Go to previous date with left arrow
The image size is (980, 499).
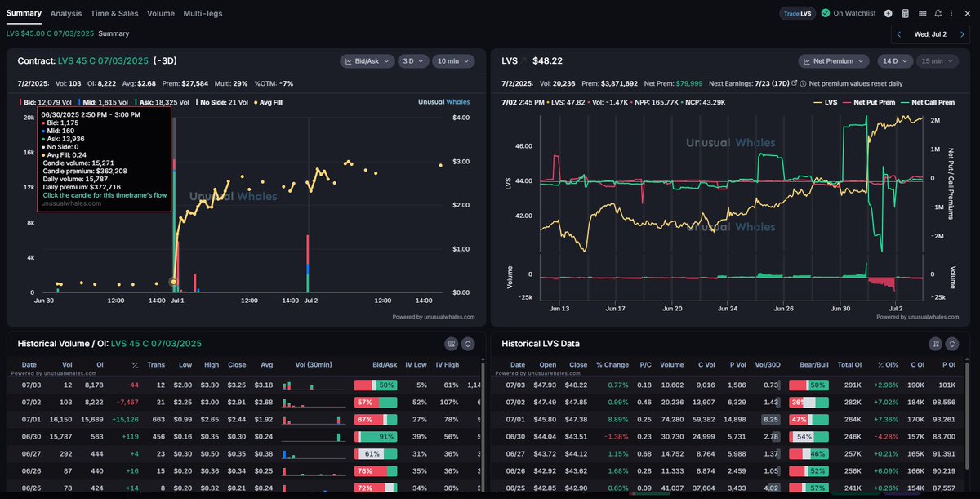(x=899, y=34)
